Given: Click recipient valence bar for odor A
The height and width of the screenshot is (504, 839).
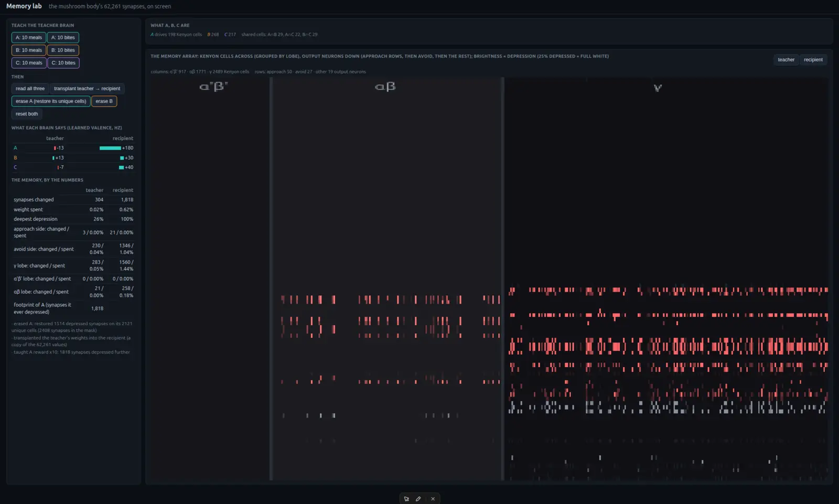Looking at the screenshot, I should tap(110, 148).
